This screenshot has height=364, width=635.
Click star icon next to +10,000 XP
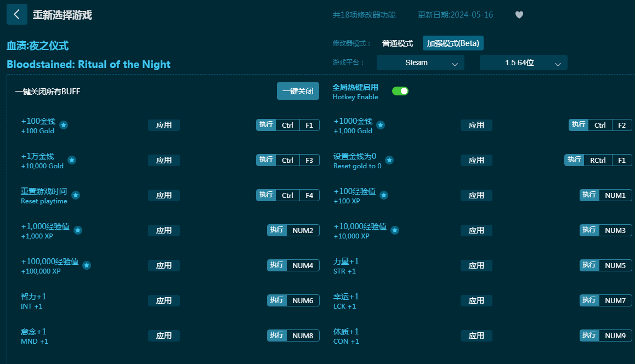[x=395, y=230]
